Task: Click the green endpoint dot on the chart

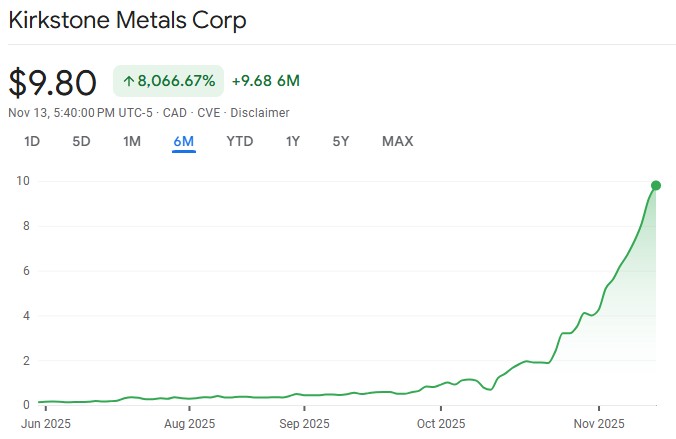Action: 656,185
